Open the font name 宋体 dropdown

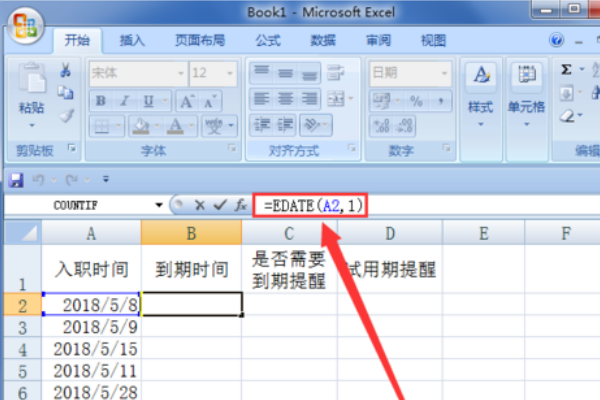pyautogui.click(x=181, y=73)
